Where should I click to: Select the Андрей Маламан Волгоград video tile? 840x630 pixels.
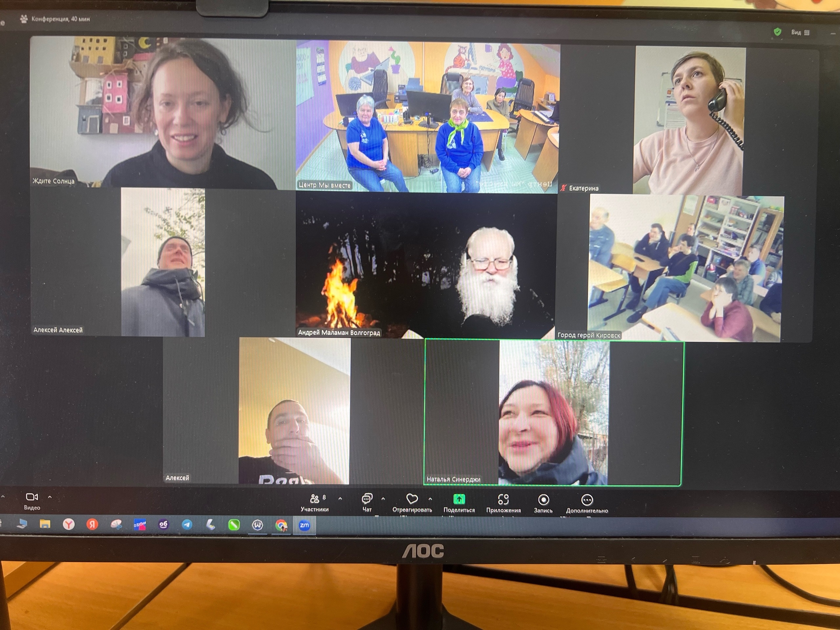click(425, 265)
